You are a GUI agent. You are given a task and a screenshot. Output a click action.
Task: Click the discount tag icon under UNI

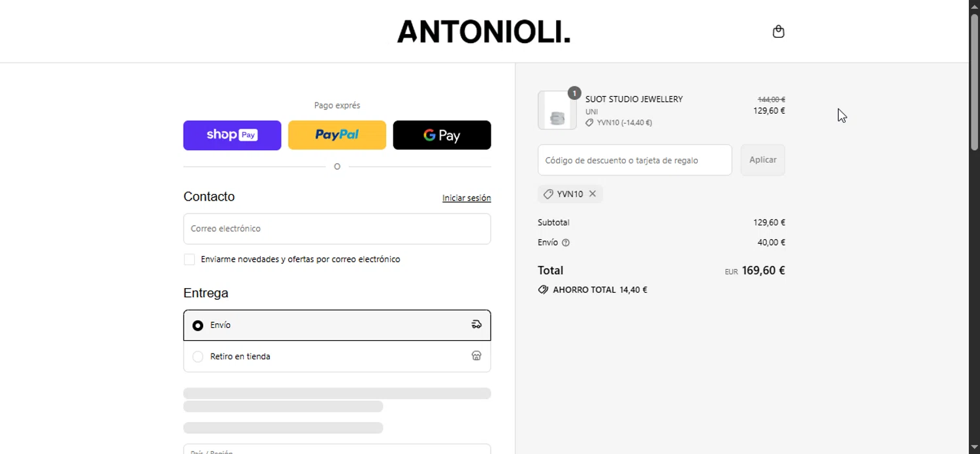(x=589, y=122)
